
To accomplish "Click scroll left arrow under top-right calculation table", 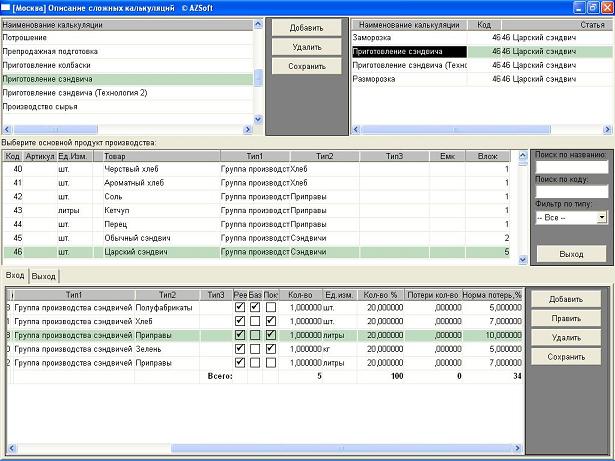I will [356, 129].
